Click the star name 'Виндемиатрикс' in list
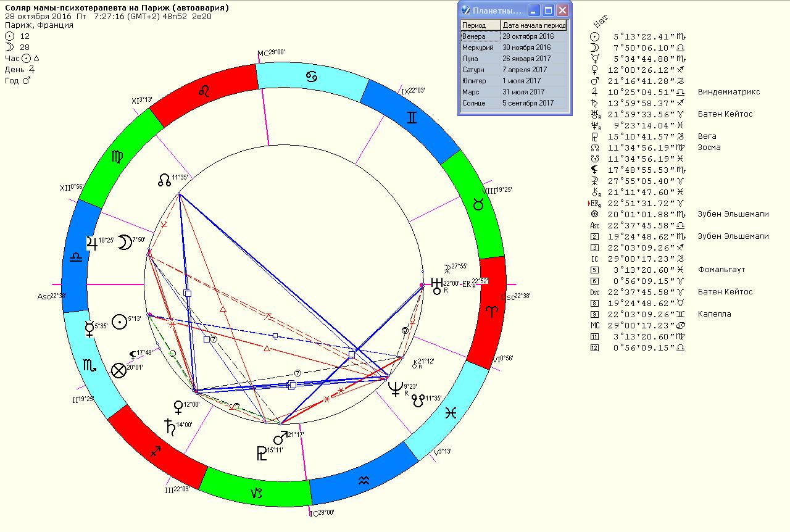Viewport: 790px width, 532px height. (x=729, y=92)
